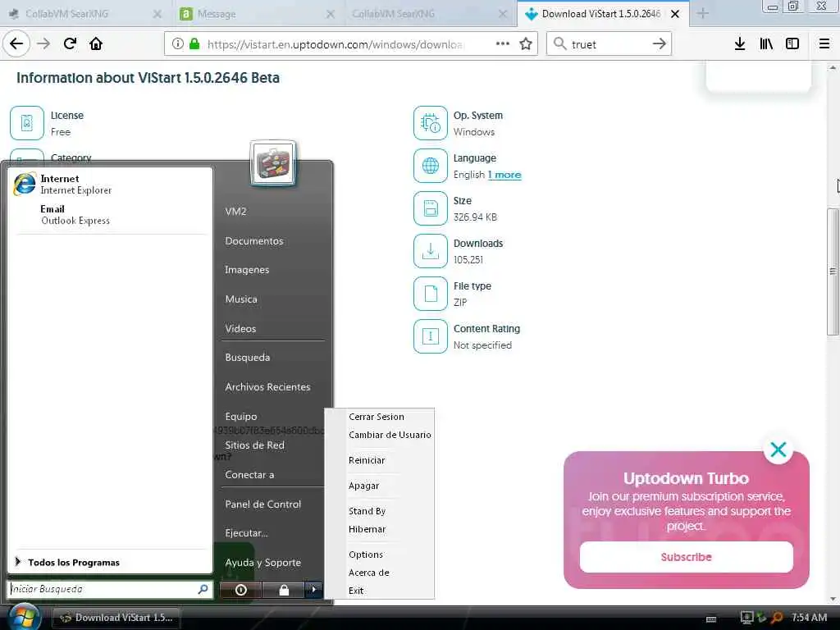The image size is (840, 630).
Task: Choose Cambiar de Usuario
Action: coord(390,435)
